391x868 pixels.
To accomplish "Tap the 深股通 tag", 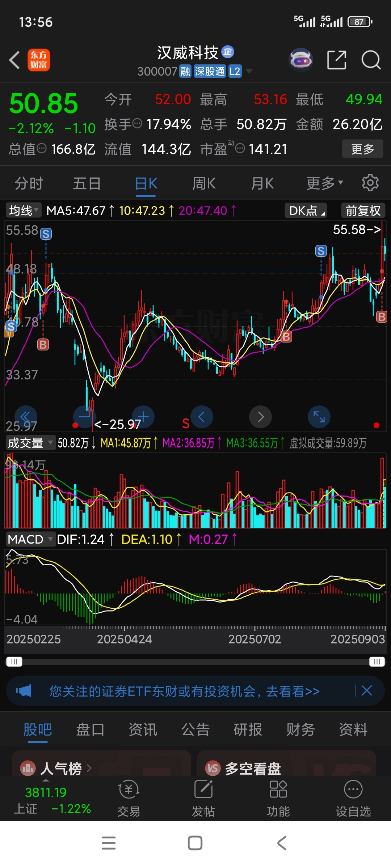I will point(210,71).
